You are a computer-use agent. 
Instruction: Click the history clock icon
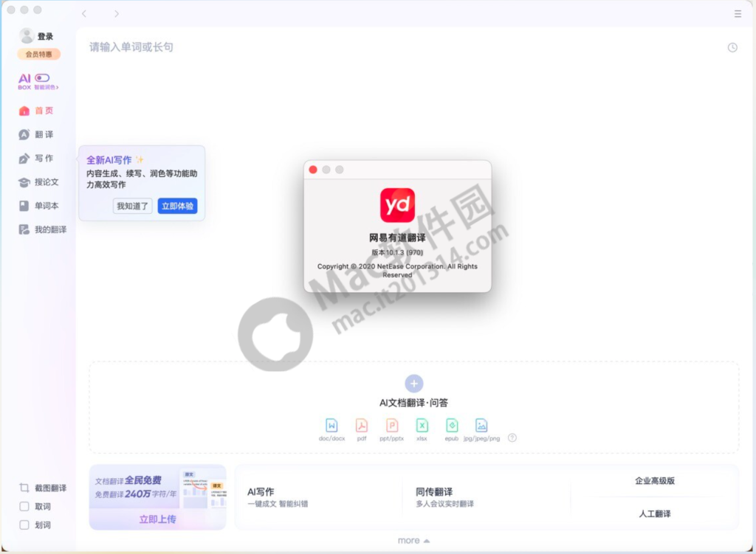[732, 47]
